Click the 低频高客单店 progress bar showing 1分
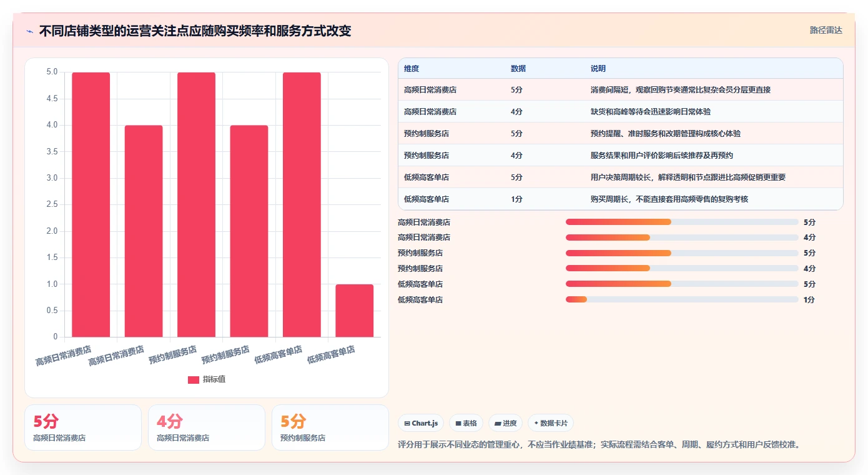The image size is (868, 475). [x=682, y=300]
